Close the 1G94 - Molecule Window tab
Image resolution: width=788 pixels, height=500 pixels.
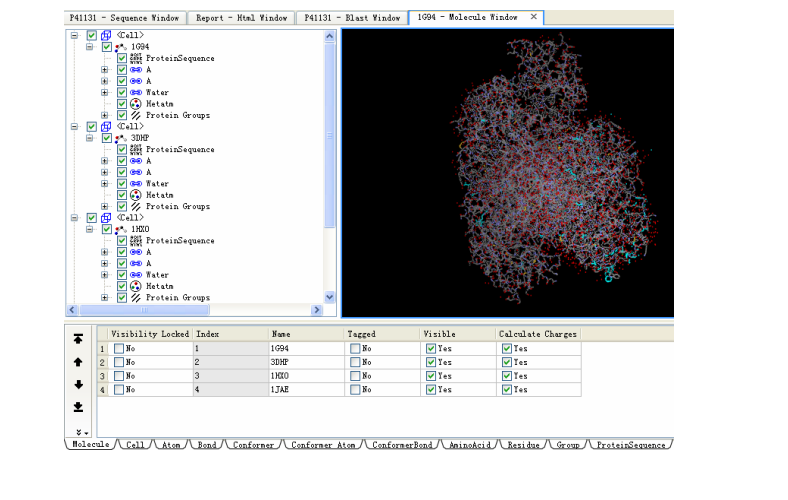(533, 17)
